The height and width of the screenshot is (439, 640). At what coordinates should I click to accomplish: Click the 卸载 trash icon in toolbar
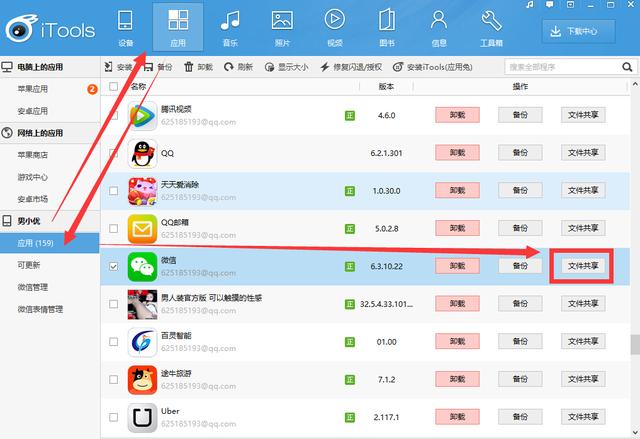click(x=189, y=67)
